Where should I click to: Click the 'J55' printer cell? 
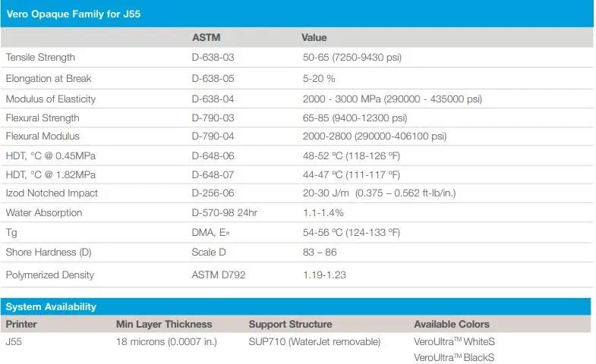click(14, 342)
